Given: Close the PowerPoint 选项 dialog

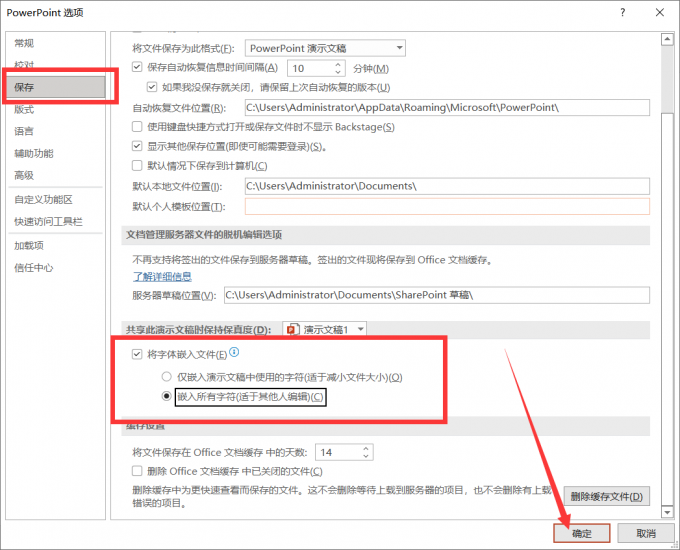Looking at the screenshot, I should click(x=660, y=13).
